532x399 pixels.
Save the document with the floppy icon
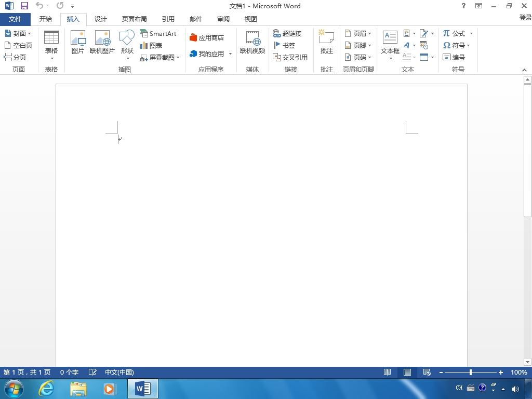point(24,6)
